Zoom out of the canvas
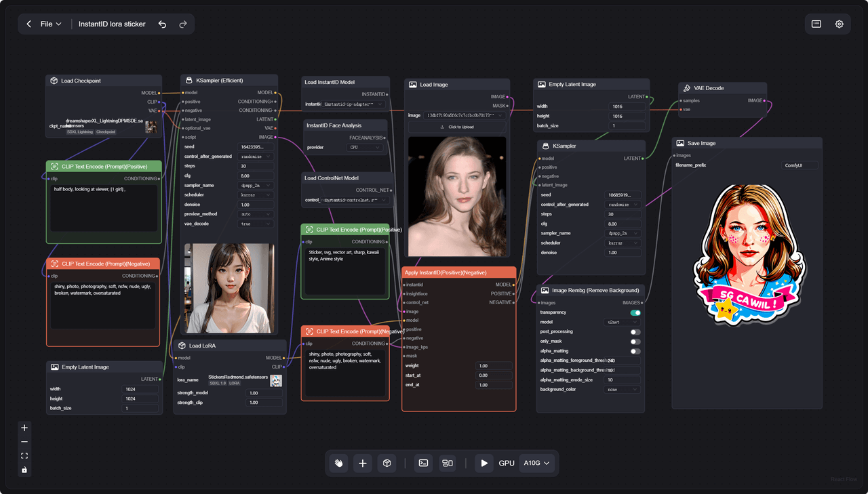Viewport: 868px width, 494px height. [x=24, y=442]
